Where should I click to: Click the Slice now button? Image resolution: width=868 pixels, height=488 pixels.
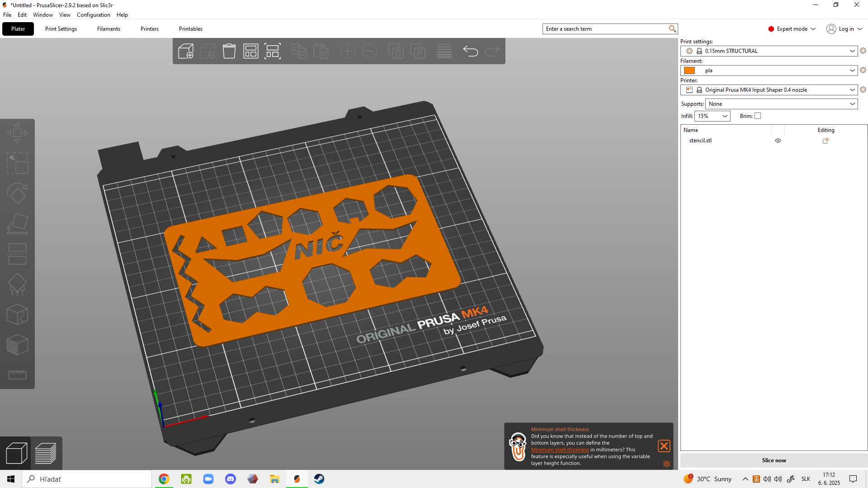coord(774,460)
